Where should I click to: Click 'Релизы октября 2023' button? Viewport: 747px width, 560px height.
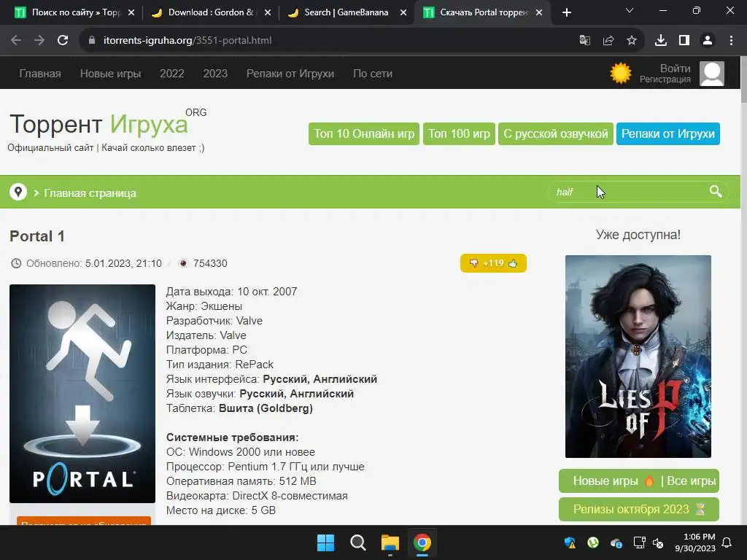tap(639, 509)
